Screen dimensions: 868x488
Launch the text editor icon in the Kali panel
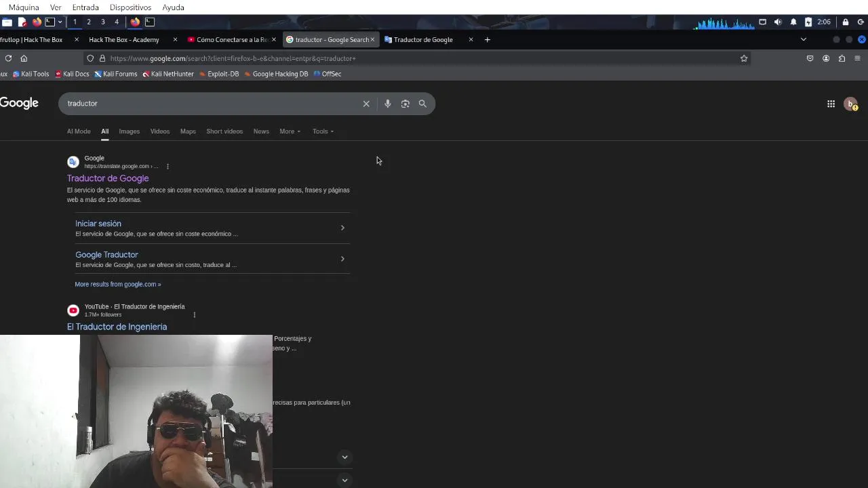click(x=22, y=22)
